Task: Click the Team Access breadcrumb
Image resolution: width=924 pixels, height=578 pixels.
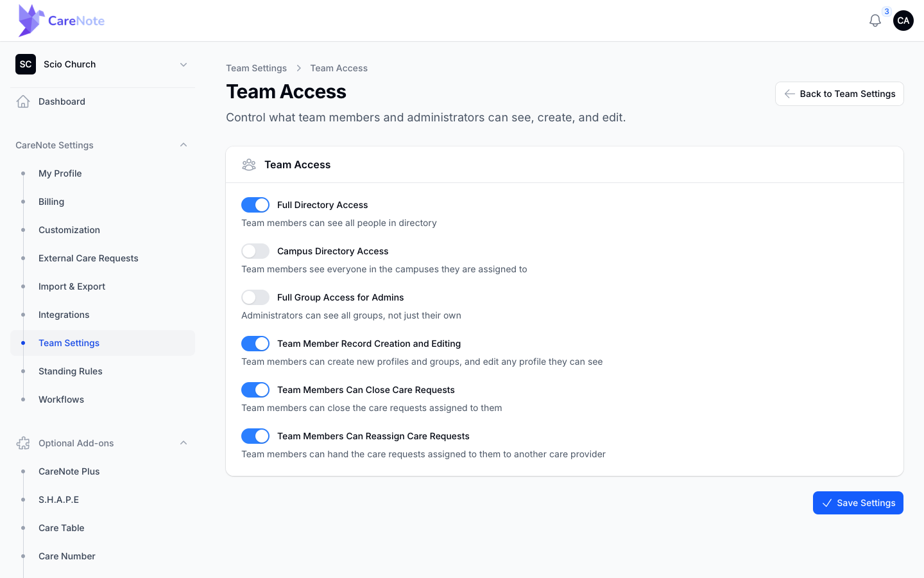Action: (x=339, y=68)
